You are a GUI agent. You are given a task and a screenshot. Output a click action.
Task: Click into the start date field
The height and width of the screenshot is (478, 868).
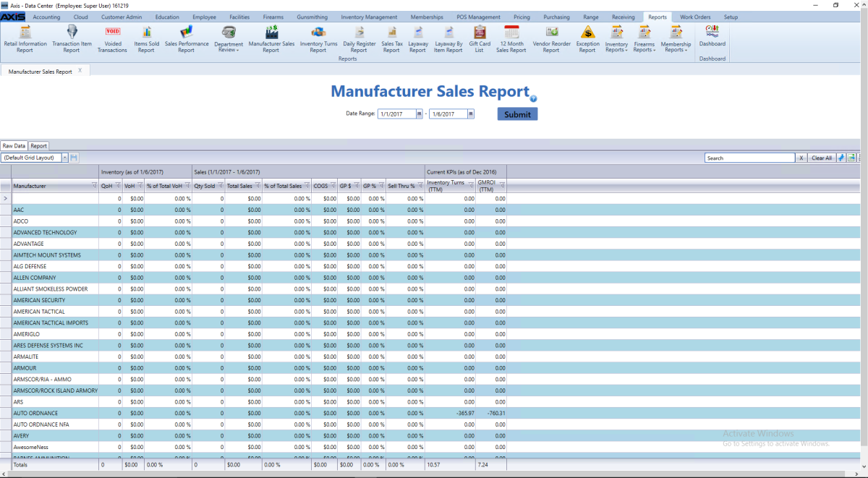396,114
